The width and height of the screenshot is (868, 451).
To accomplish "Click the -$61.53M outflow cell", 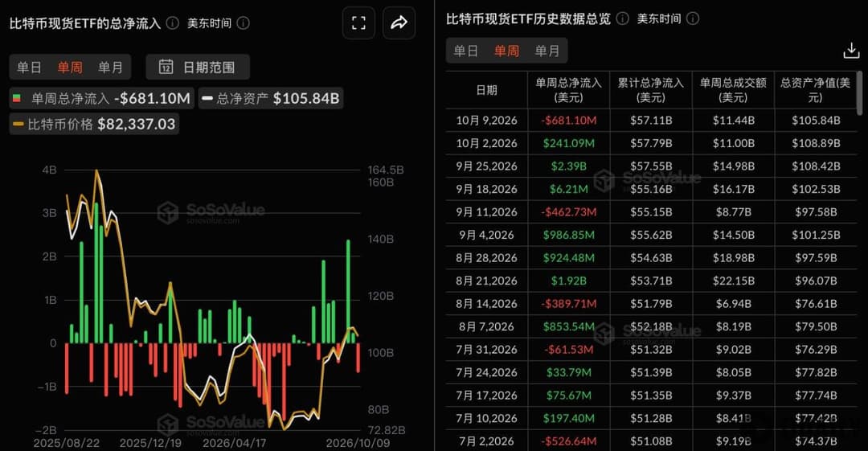I will (x=568, y=350).
